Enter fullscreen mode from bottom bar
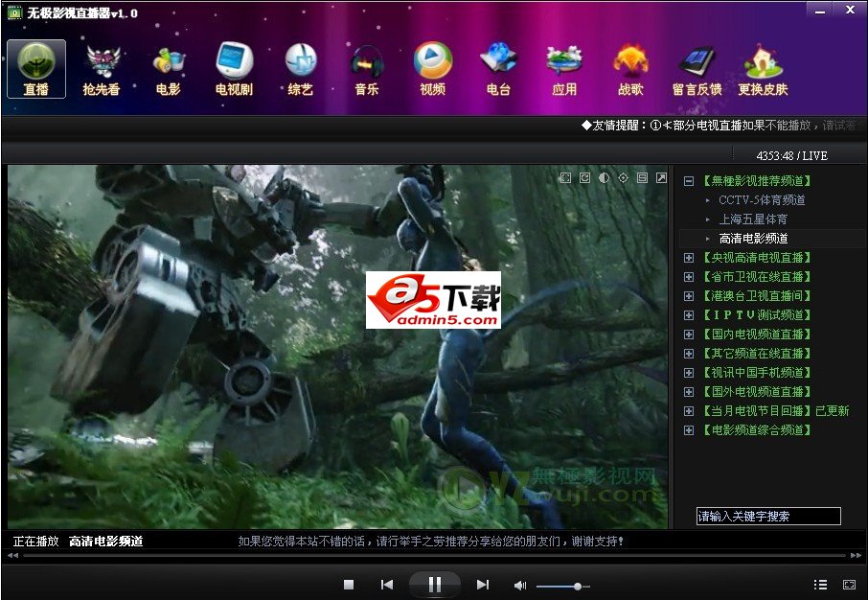 click(x=849, y=585)
